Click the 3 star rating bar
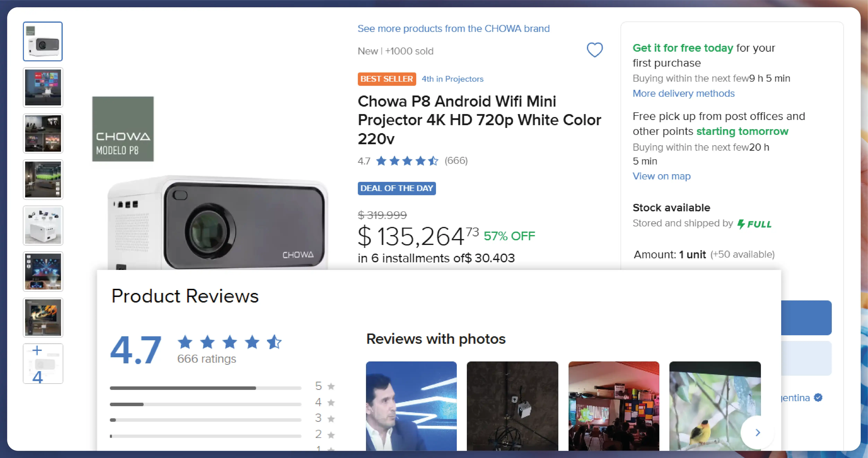 coord(205,420)
